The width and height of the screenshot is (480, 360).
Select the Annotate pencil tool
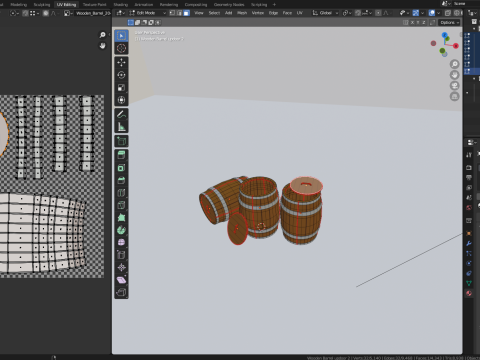click(121, 114)
